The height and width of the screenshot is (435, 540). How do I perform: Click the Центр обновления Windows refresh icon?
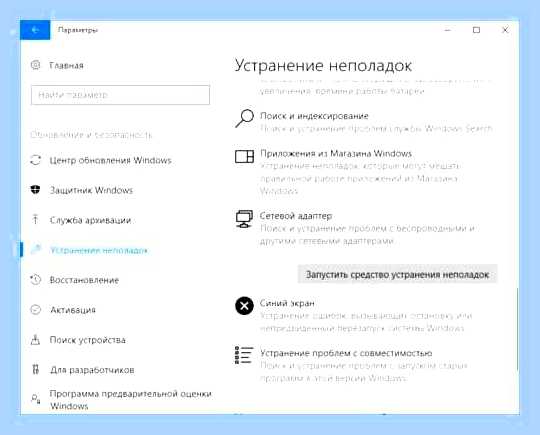tap(35, 160)
